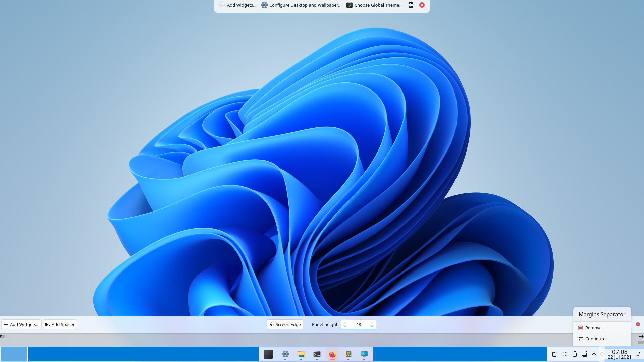
Task: Click the panel maximum-width arrow handle
Action: (641, 336)
